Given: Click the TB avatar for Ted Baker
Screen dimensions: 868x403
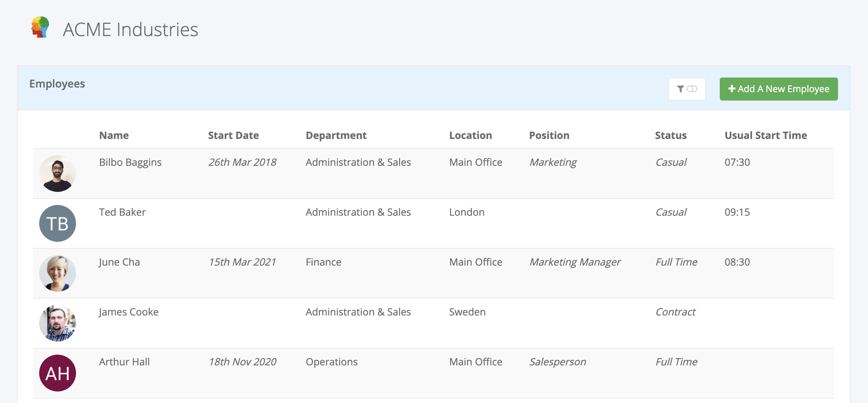Looking at the screenshot, I should [x=58, y=223].
